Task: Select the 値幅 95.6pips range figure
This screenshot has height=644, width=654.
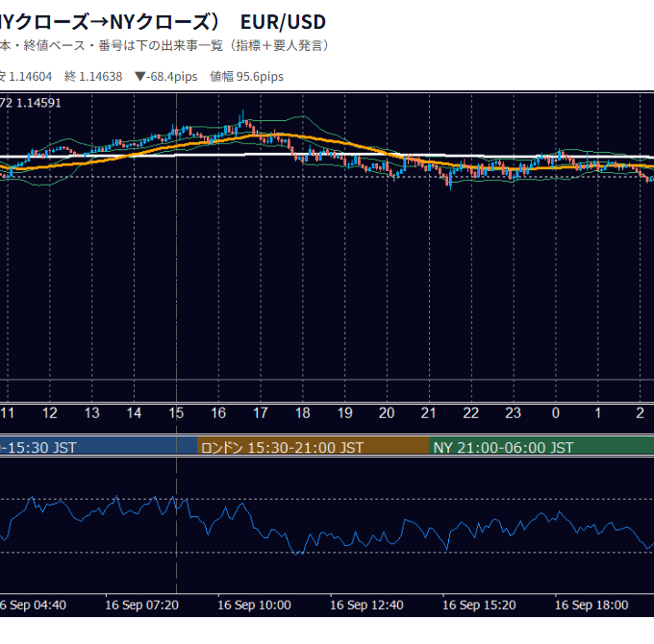Action: [246, 77]
